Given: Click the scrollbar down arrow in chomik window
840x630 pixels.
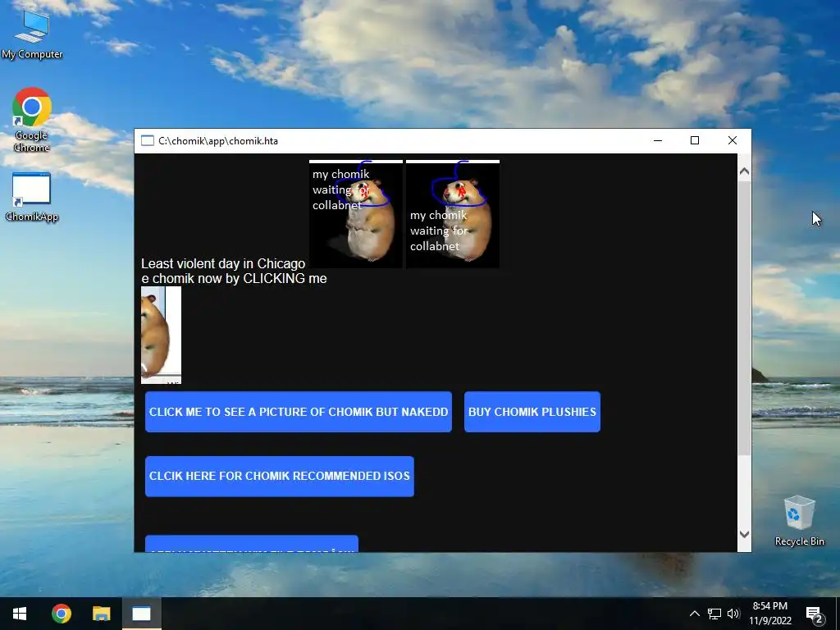Looking at the screenshot, I should 744,534.
